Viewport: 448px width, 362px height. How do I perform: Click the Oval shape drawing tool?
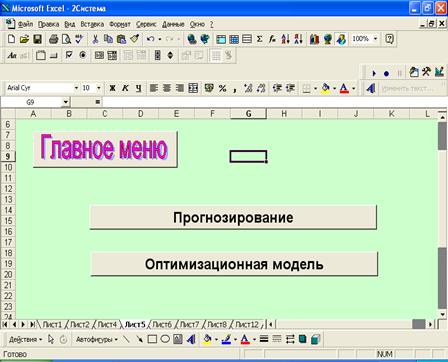tap(165, 339)
